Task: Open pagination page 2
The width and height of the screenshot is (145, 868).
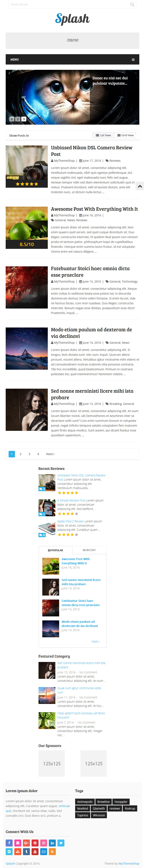Action: (x=21, y=454)
